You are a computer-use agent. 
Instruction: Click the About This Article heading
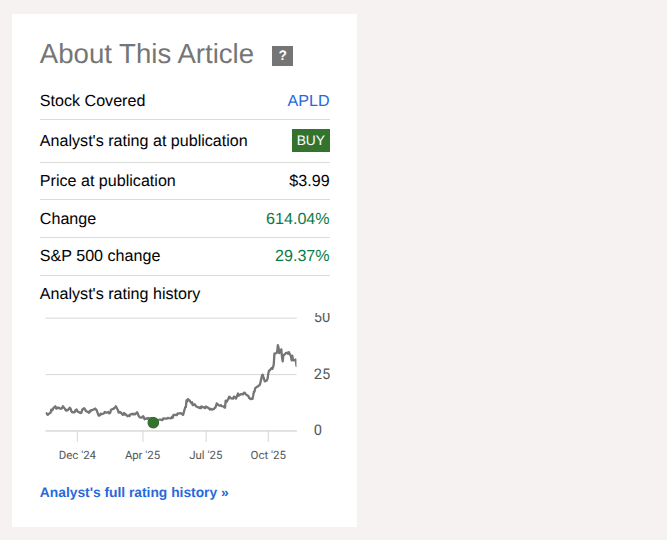147,54
